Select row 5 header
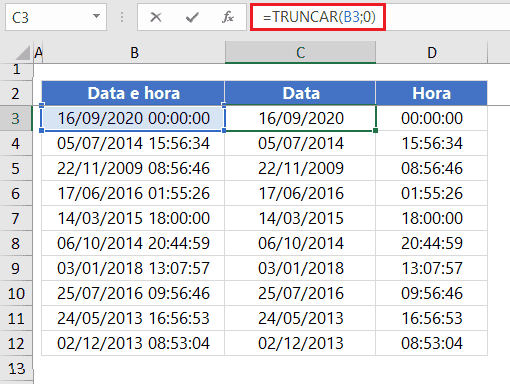510x384 pixels. 16,168
